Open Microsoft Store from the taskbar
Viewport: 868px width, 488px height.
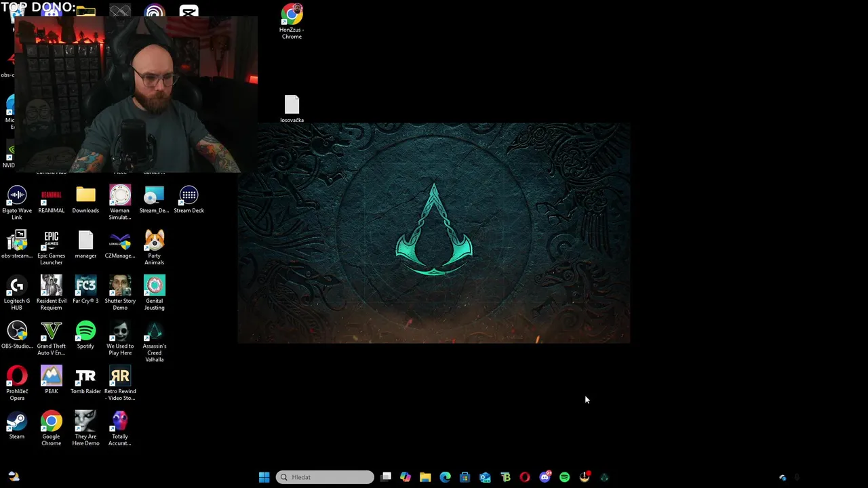click(x=465, y=477)
